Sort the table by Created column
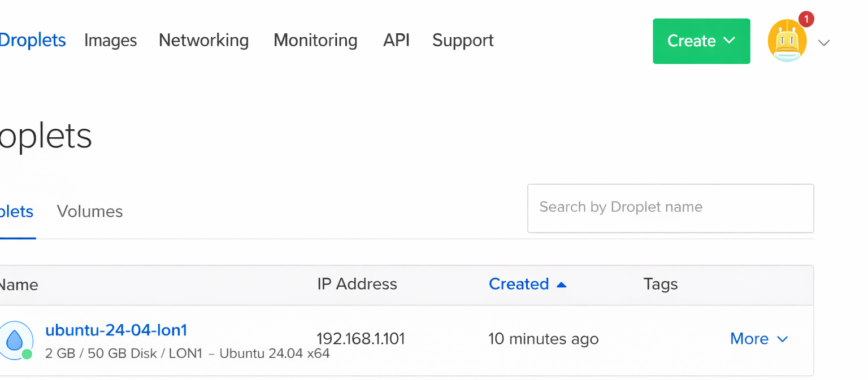This screenshot has width=868, height=380. [519, 284]
